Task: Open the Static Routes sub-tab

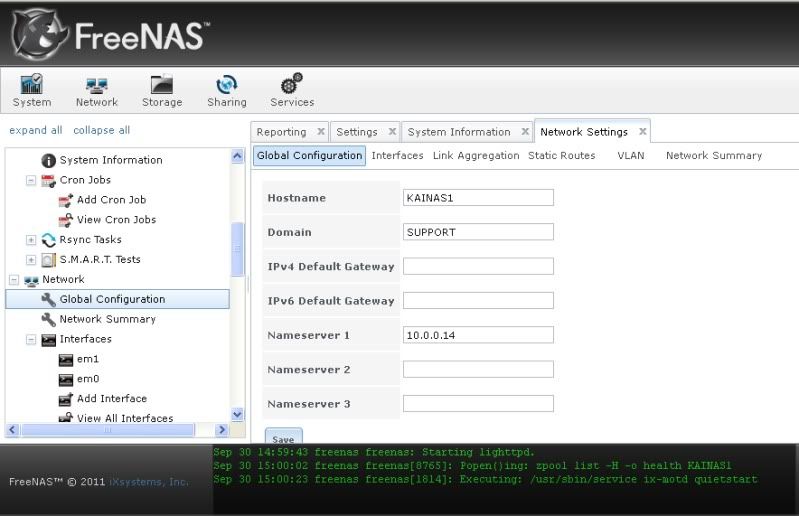Action: 562,155
